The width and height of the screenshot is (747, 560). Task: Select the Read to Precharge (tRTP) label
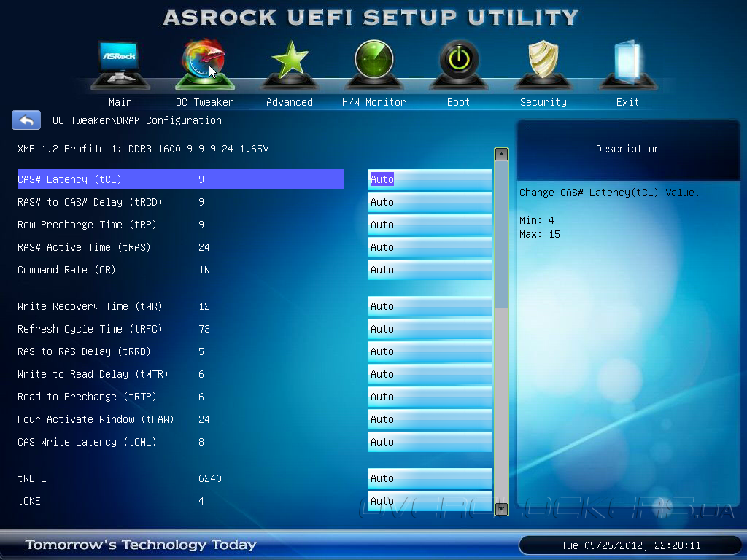88,397
